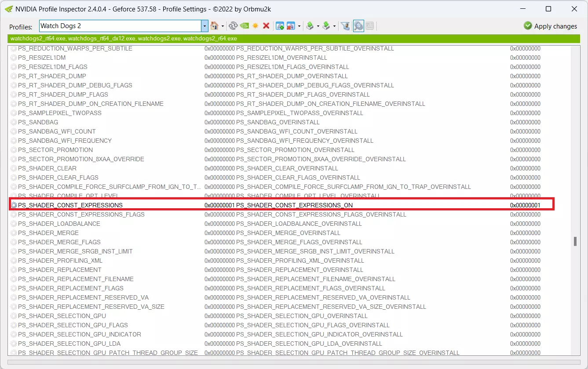
Task: Import profile using the green down-arrow icon
Action: [x=326, y=26]
